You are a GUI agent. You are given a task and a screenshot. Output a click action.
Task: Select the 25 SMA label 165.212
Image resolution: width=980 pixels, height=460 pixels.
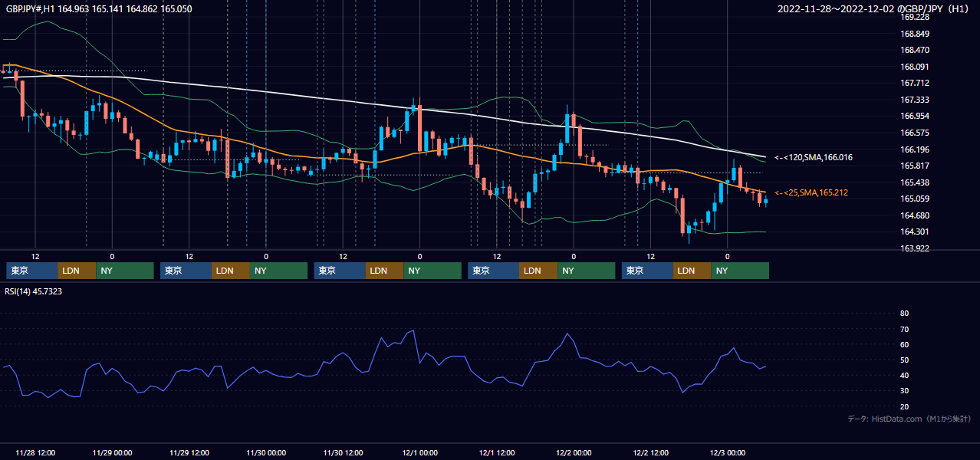pyautogui.click(x=811, y=192)
